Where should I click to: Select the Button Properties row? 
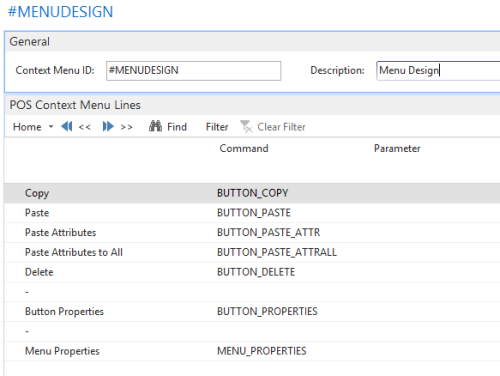252,312
